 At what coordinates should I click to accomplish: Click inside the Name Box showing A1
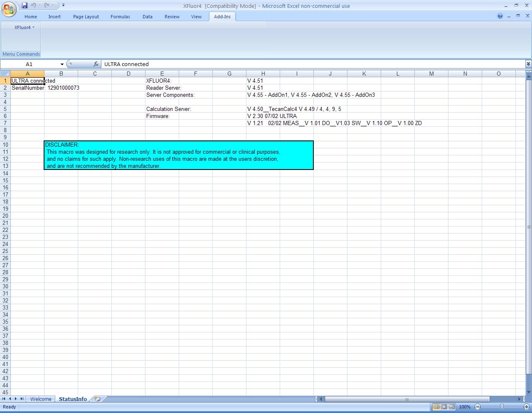(29, 64)
